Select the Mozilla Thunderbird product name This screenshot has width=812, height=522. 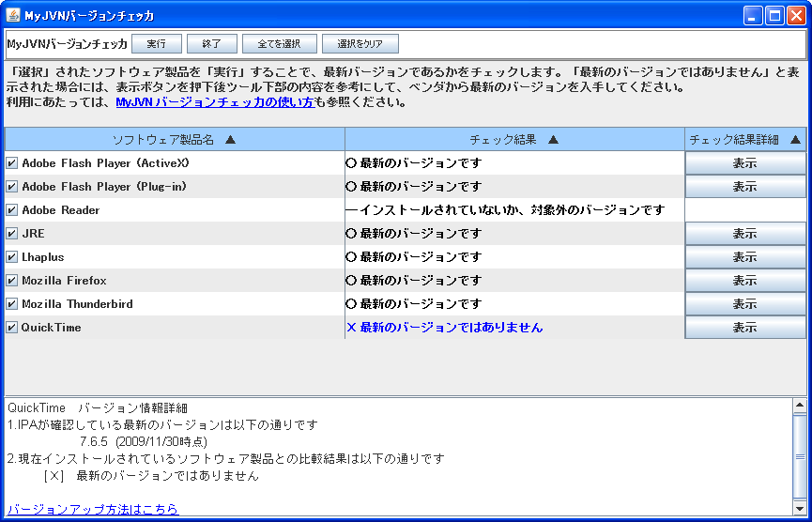click(x=77, y=304)
